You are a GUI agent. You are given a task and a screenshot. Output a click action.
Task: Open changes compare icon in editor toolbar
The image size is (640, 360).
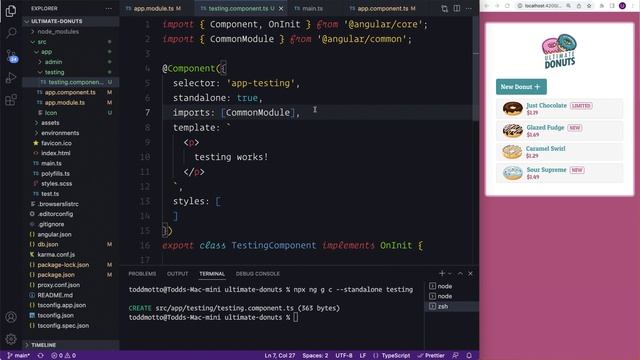coord(444,9)
